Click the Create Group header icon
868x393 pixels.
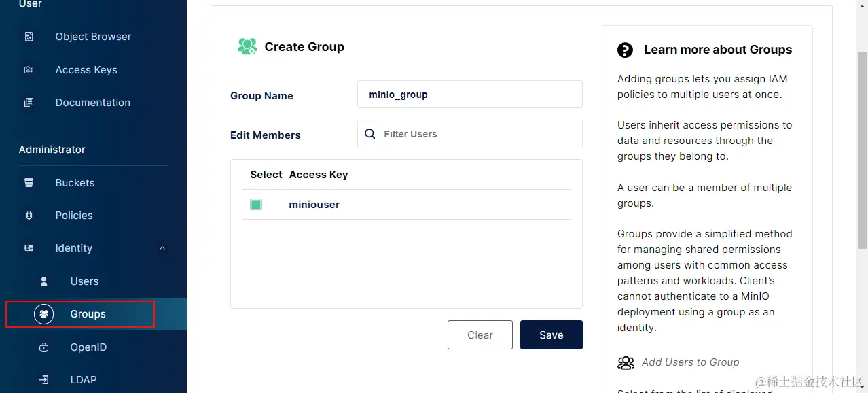coord(247,47)
